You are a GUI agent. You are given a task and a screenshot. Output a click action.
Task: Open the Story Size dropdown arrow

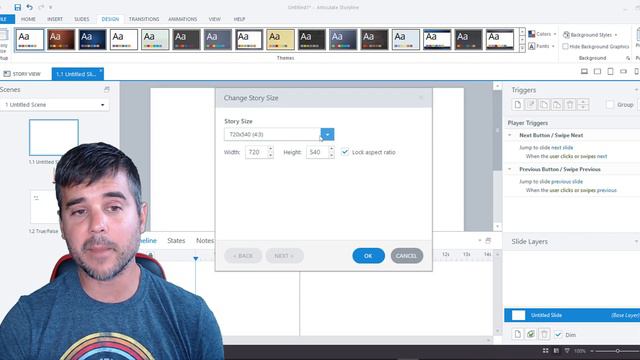pos(327,134)
